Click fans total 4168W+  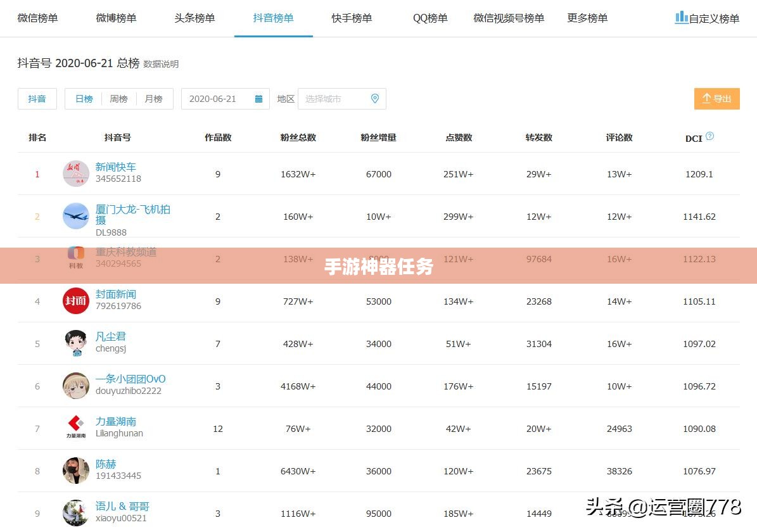(x=298, y=387)
